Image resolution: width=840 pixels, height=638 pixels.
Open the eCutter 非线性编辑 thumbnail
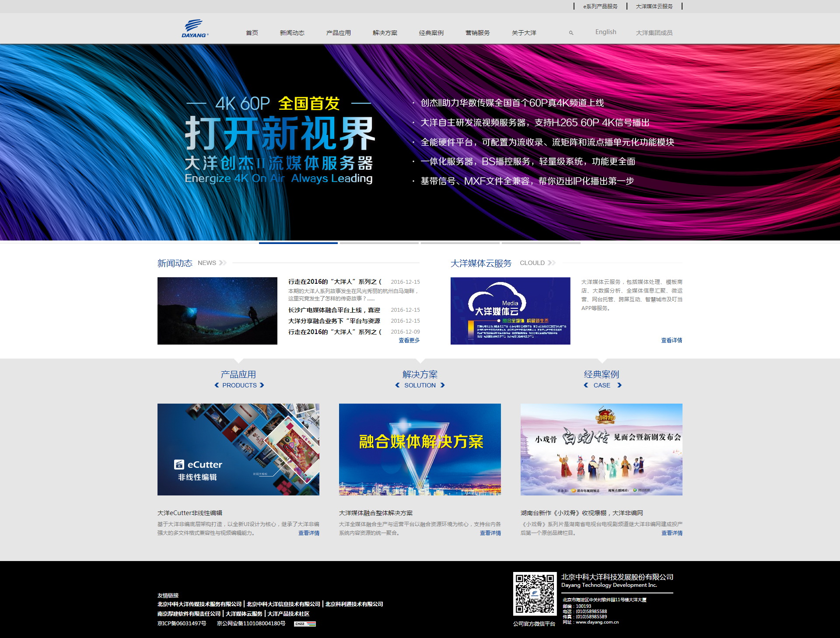click(238, 450)
